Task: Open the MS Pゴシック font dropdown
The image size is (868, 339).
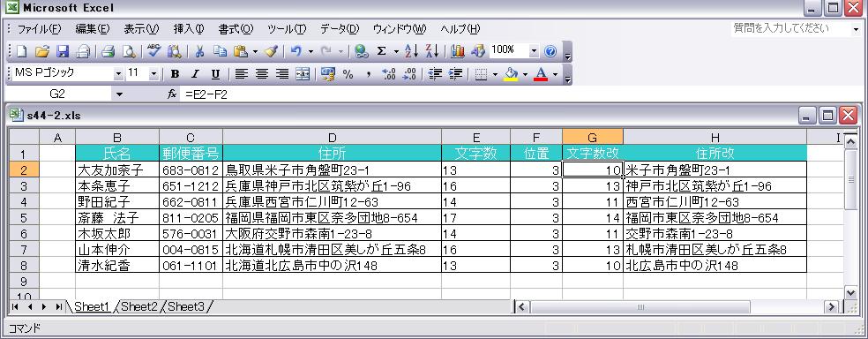Action: click(x=118, y=73)
